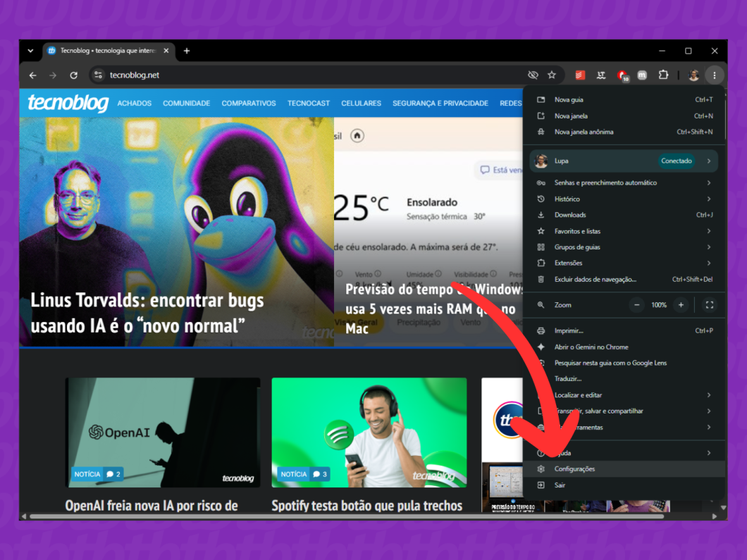This screenshot has height=560, width=747.
Task: Click the tecnoblog logo
Action: click(68, 102)
